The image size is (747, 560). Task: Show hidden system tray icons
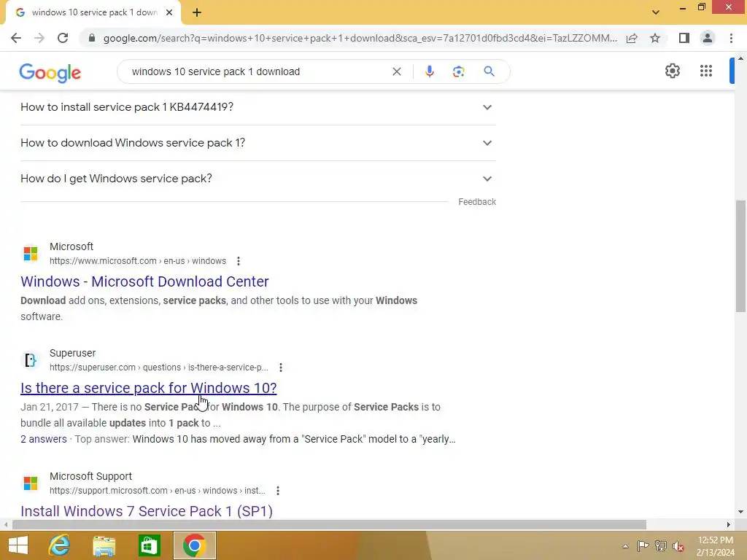tap(625, 545)
